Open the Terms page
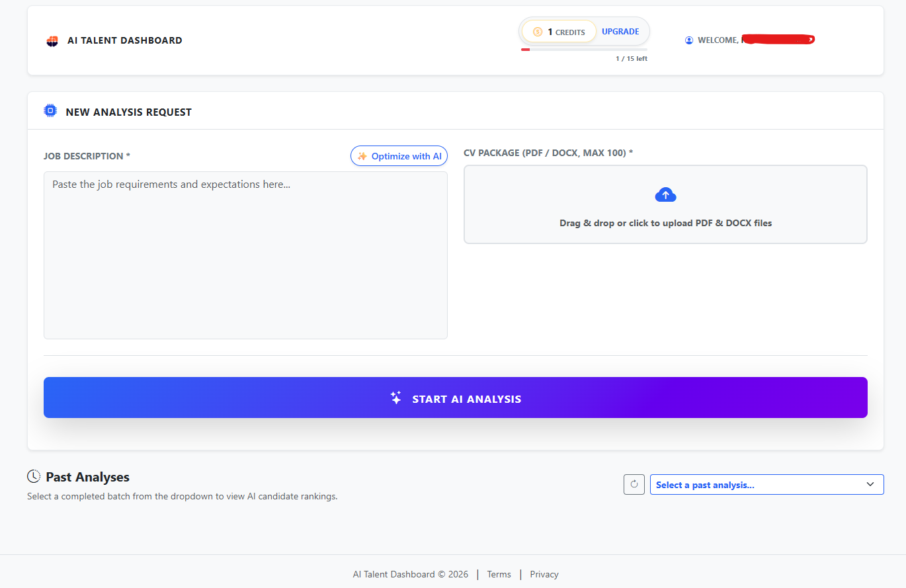 499,574
